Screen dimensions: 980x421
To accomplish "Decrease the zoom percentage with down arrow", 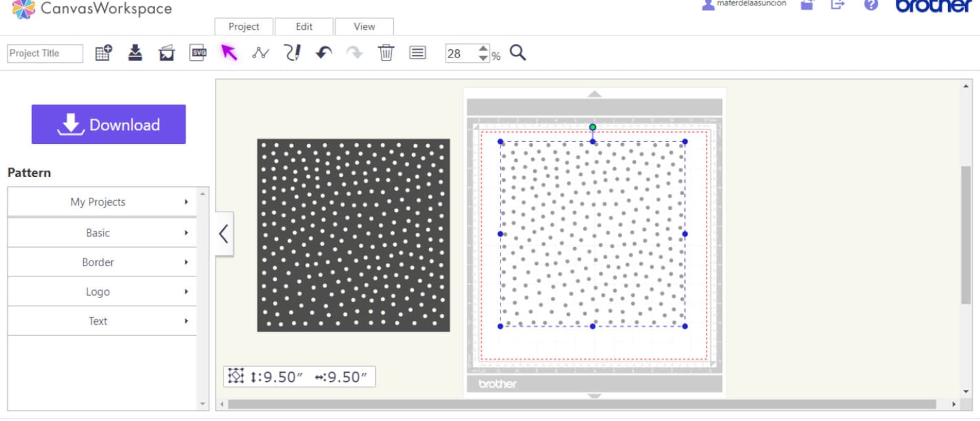I will click(483, 57).
